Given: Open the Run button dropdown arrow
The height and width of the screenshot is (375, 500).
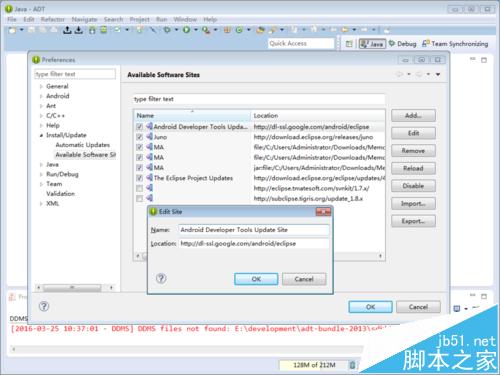Looking at the screenshot, I should click(196, 30).
